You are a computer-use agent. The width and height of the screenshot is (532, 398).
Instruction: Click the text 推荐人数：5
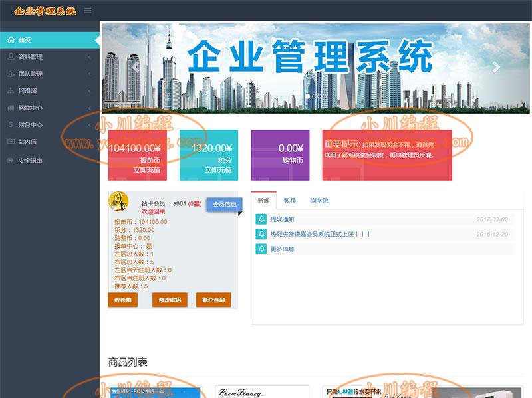[x=131, y=286]
